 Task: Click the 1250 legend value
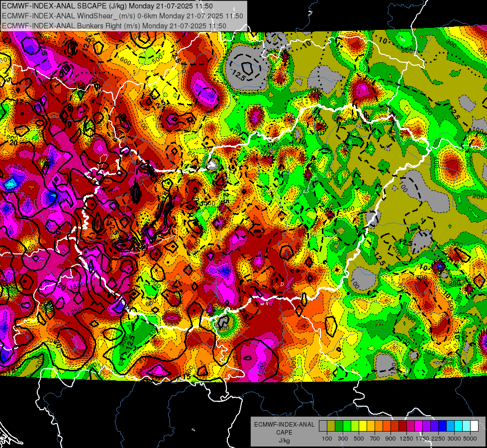(x=406, y=439)
